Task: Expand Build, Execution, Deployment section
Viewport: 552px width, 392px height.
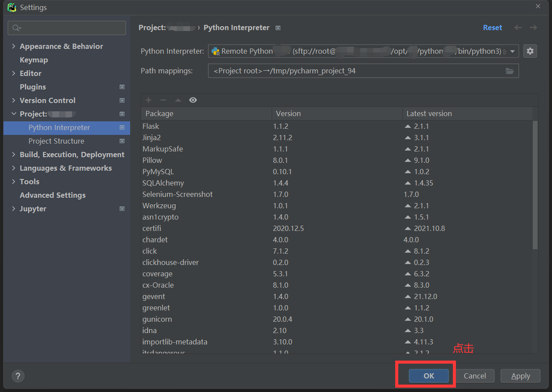Action: coord(14,155)
